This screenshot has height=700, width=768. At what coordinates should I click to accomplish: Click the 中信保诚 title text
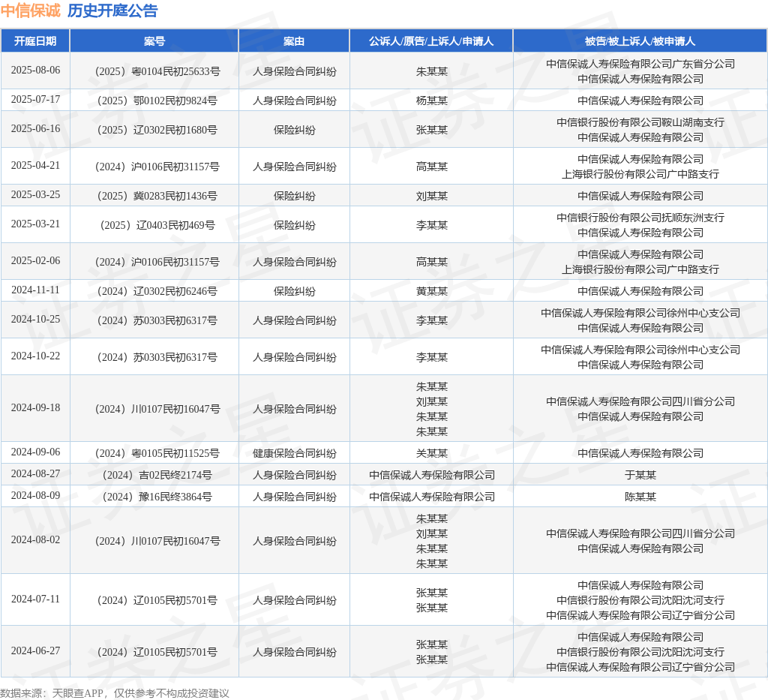coord(30,11)
